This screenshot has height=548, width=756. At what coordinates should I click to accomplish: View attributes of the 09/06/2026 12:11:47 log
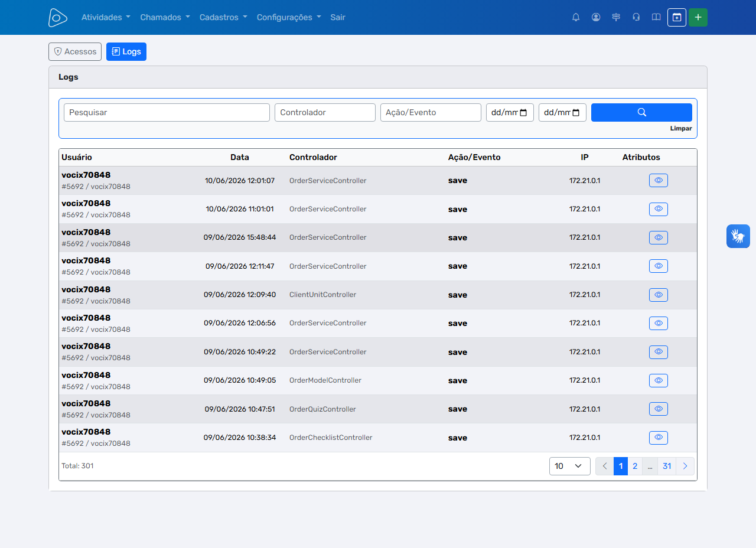(x=659, y=266)
